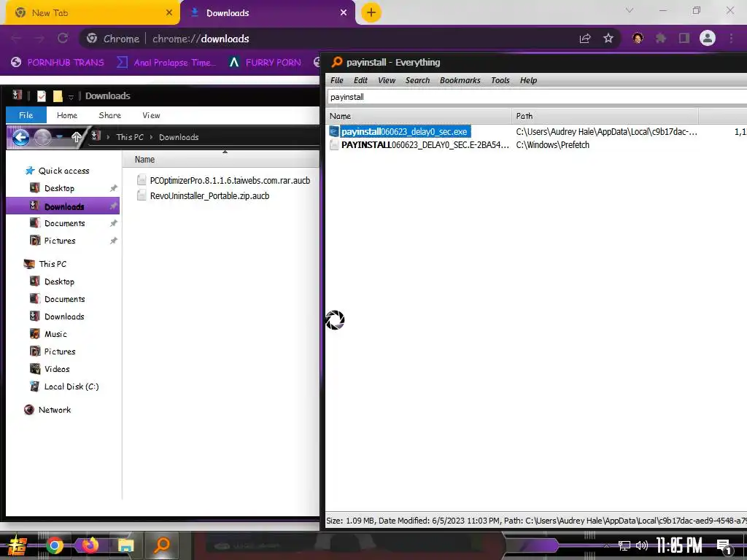
Task: Open Local Disk (C:) in the navigation pane
Action: point(71,386)
